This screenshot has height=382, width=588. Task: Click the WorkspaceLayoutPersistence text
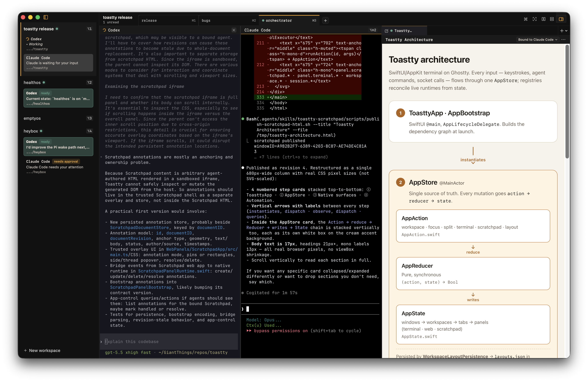tap(455, 356)
